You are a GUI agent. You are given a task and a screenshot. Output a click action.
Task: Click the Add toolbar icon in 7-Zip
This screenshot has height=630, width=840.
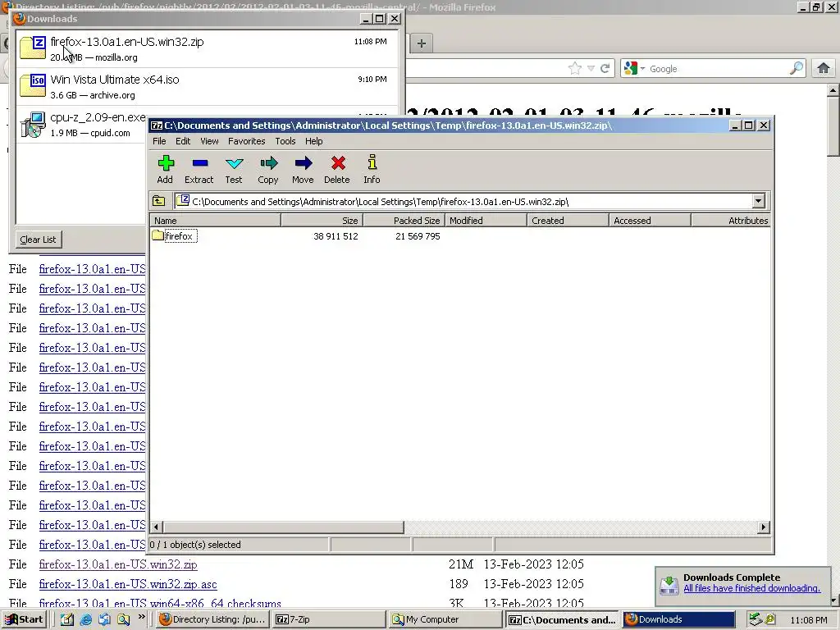(x=165, y=169)
